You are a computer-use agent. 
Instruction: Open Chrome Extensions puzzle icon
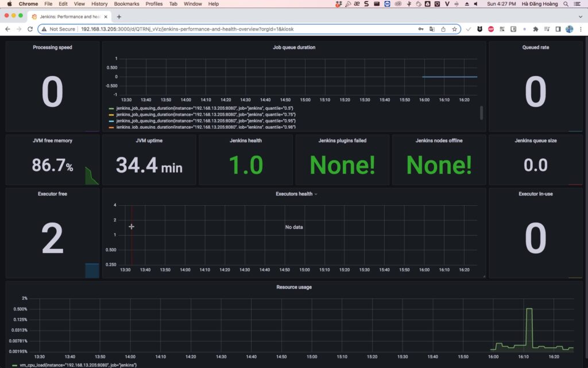[x=536, y=29]
